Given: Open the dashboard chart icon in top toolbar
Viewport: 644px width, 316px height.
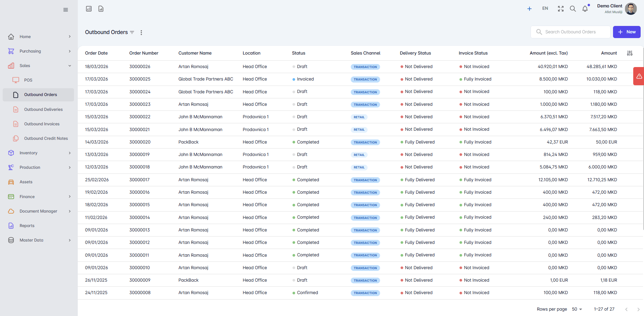Looking at the screenshot, I should (89, 9).
